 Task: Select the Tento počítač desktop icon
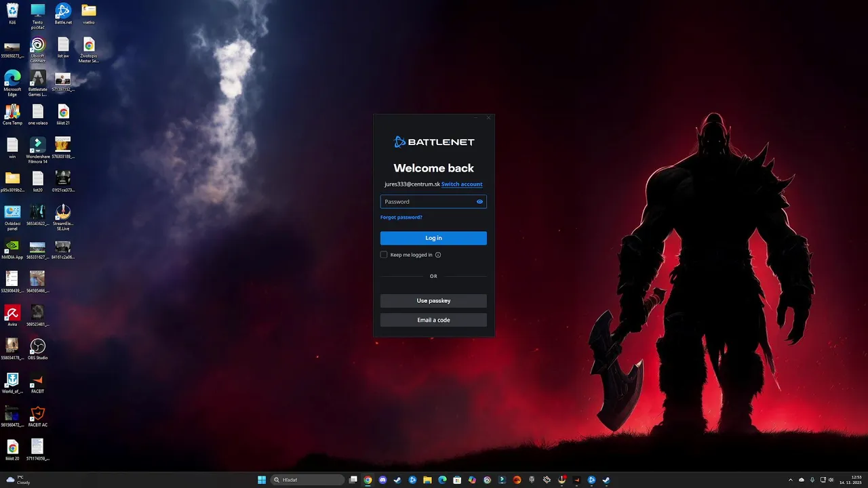pos(37,16)
